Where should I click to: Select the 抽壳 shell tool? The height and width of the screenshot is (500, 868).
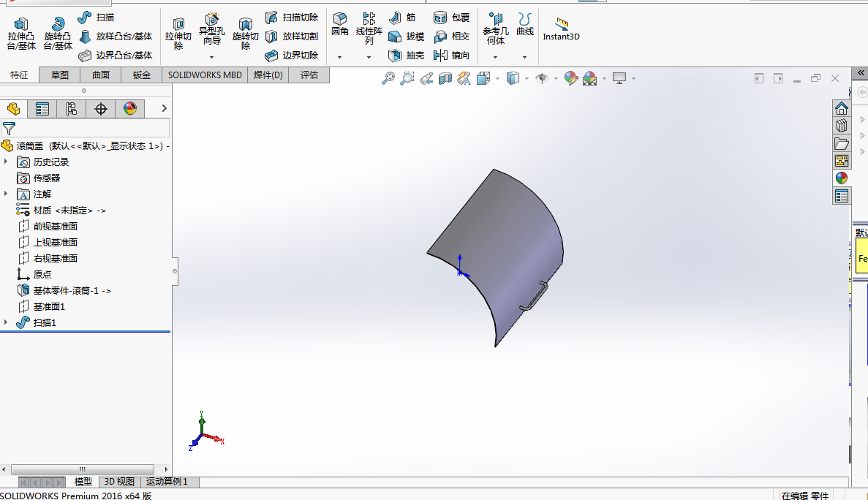(407, 56)
